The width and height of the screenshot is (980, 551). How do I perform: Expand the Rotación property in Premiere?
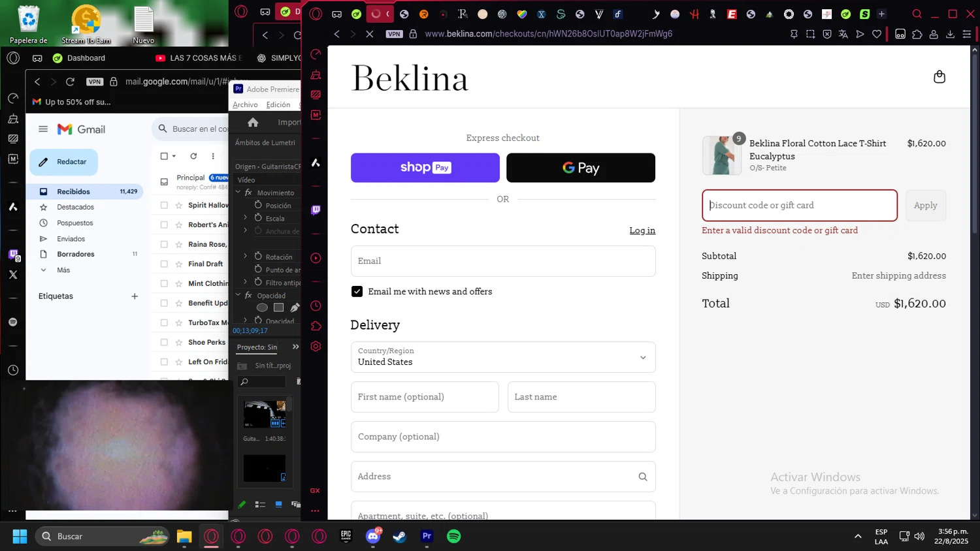[x=246, y=256]
